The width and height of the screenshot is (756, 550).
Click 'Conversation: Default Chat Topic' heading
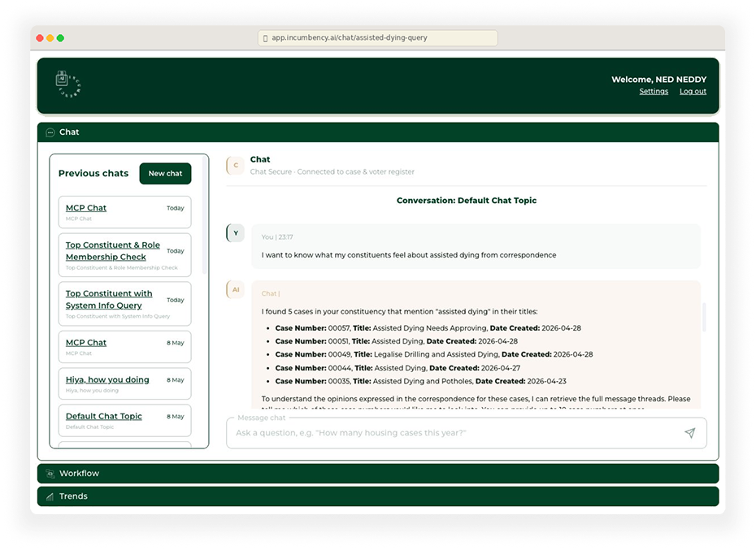pos(467,201)
